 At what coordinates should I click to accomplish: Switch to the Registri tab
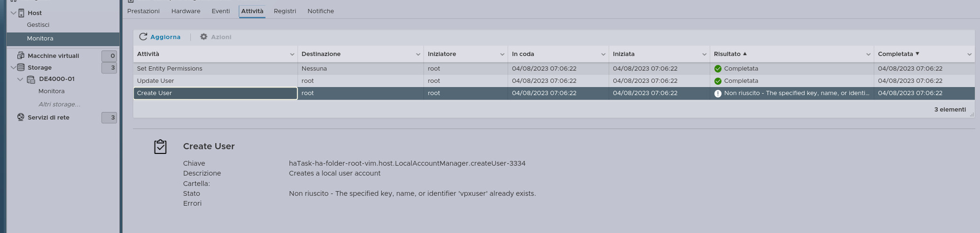[285, 11]
